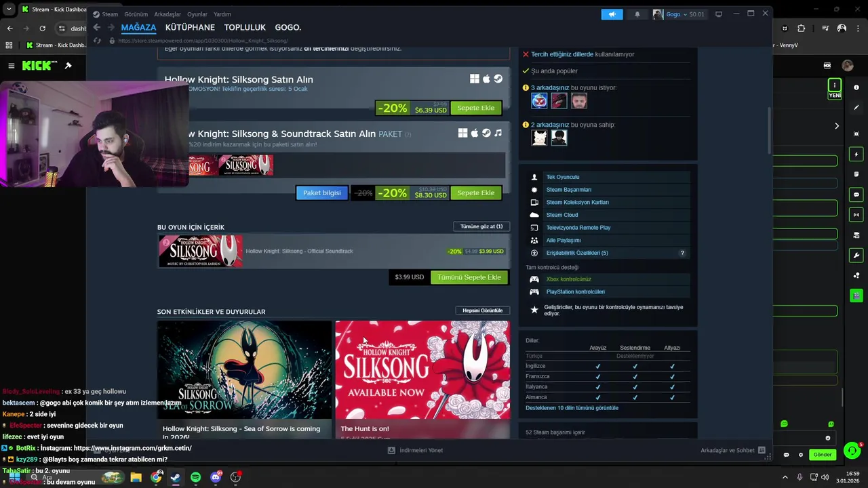Click Steam Başarımları feature link
This screenshot has height=488, width=868.
click(x=568, y=190)
